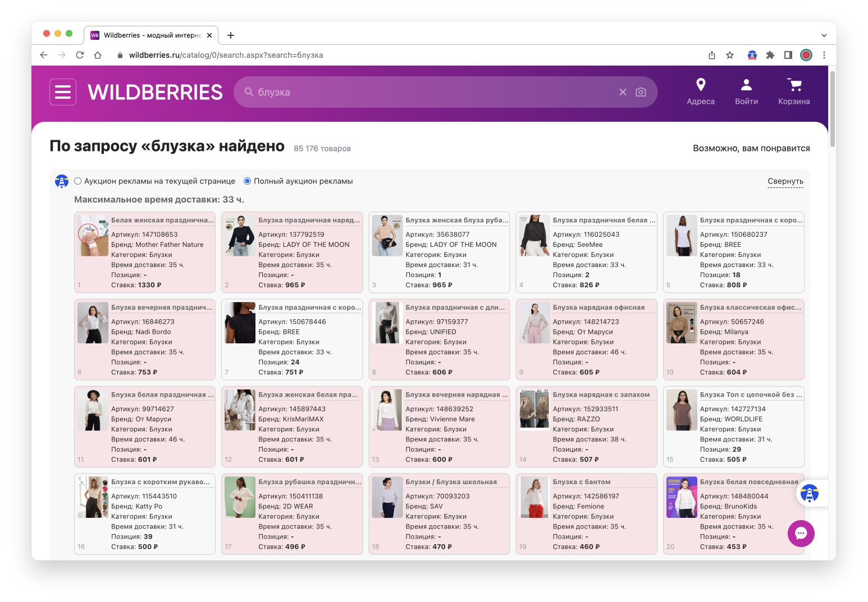Open thumbnail of BrunoKids blouse
Image resolution: width=868 pixels, height=602 pixels.
pyautogui.click(x=682, y=497)
